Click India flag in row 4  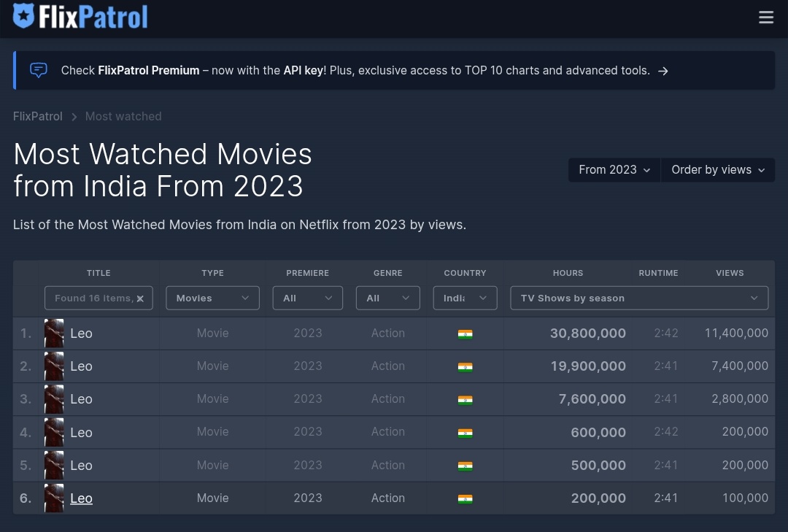pos(465,433)
